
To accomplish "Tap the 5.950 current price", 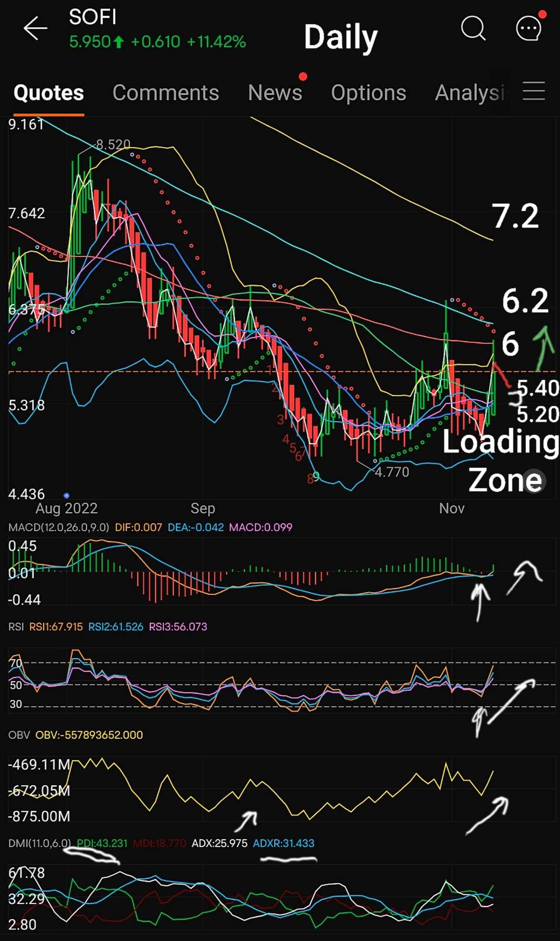I will 90,42.
